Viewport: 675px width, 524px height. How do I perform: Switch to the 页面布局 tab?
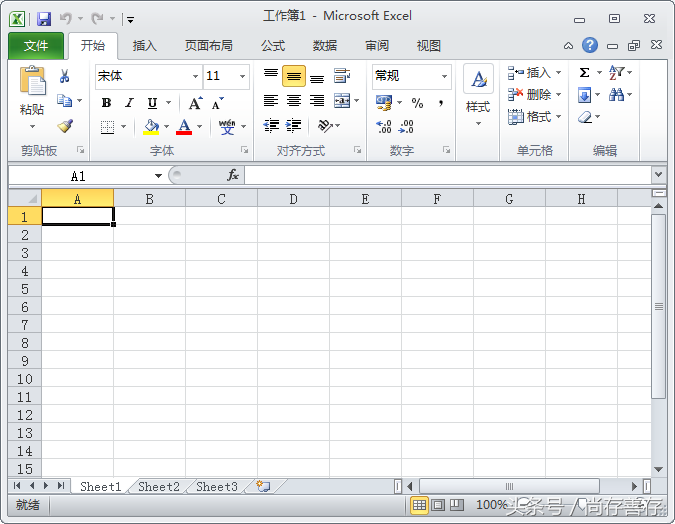(x=209, y=46)
